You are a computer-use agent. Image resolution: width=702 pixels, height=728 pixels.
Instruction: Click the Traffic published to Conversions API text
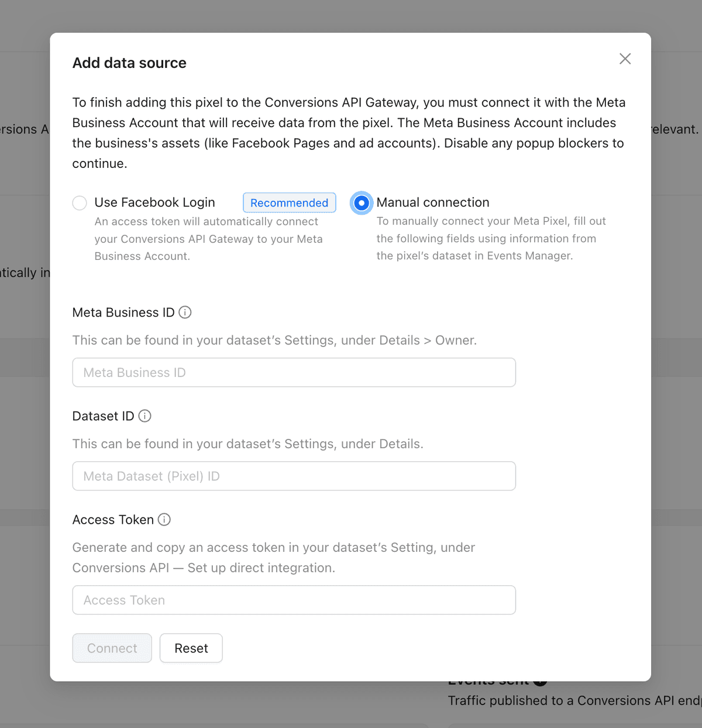click(x=574, y=700)
